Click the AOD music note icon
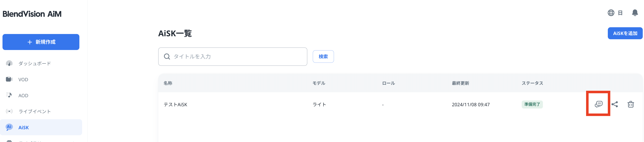This screenshot has height=142, width=644. pyautogui.click(x=9, y=95)
